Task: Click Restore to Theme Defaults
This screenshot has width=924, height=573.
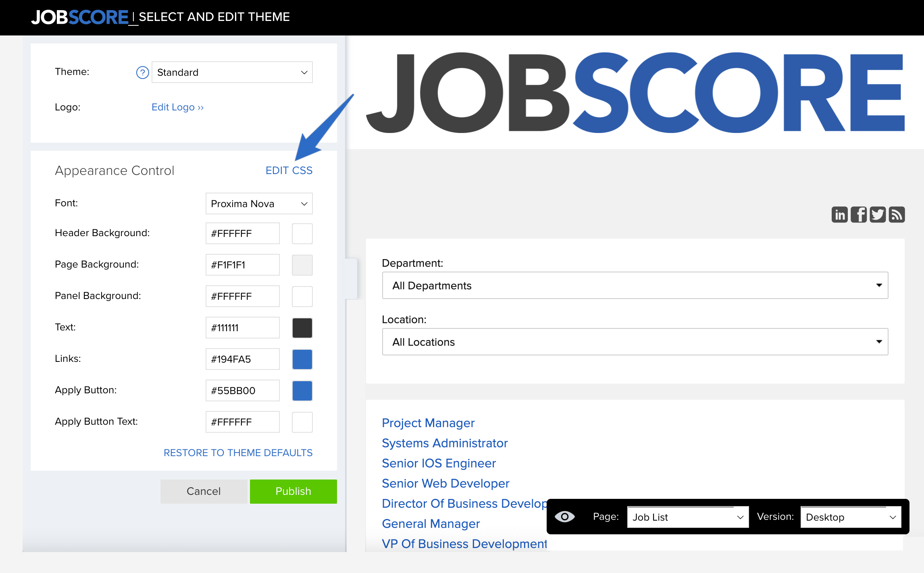Action: point(238,453)
